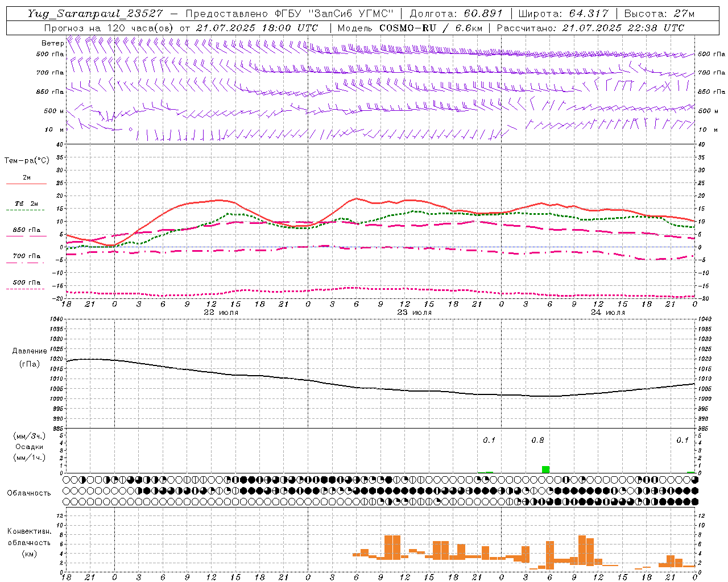Click the Конвективн. label
The image size is (728, 582).
tap(30, 531)
